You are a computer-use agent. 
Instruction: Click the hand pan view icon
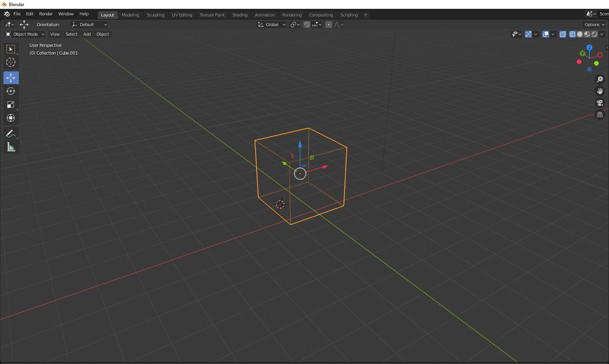(x=600, y=91)
